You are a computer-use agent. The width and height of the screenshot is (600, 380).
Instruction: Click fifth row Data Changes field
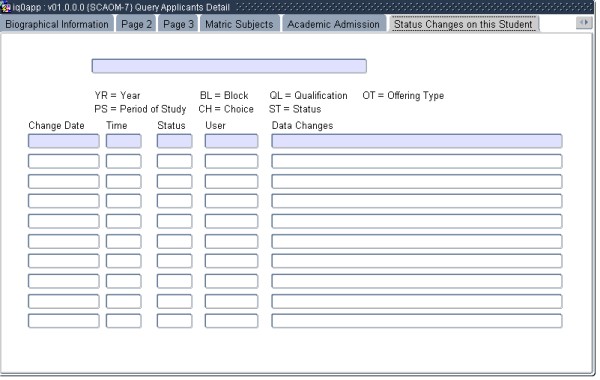[x=417, y=221]
